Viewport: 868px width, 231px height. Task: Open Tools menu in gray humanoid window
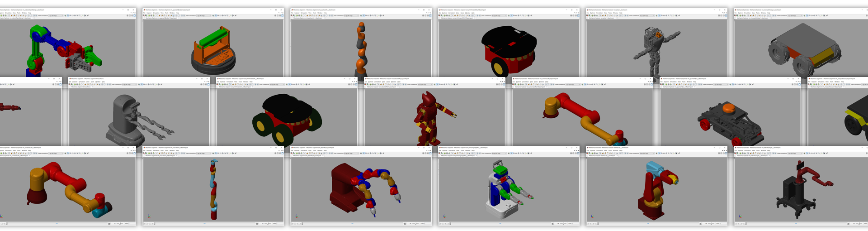coord(610,13)
